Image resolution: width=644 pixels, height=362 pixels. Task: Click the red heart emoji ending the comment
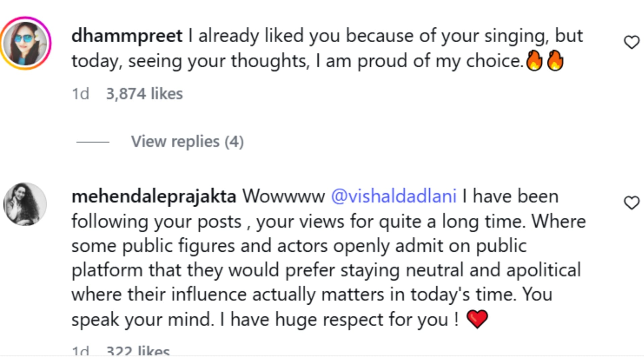point(477,319)
